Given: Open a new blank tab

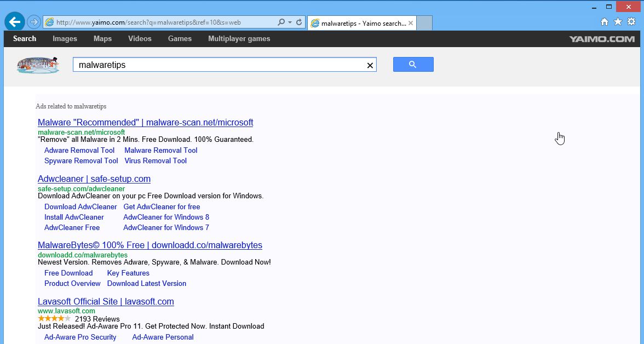Looking at the screenshot, I should click(x=424, y=23).
